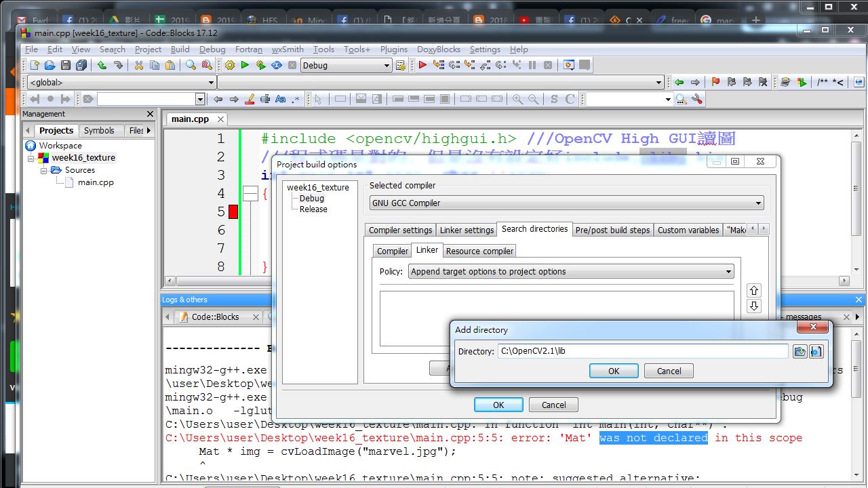Click the Copy icon in the toolbar

point(155,65)
